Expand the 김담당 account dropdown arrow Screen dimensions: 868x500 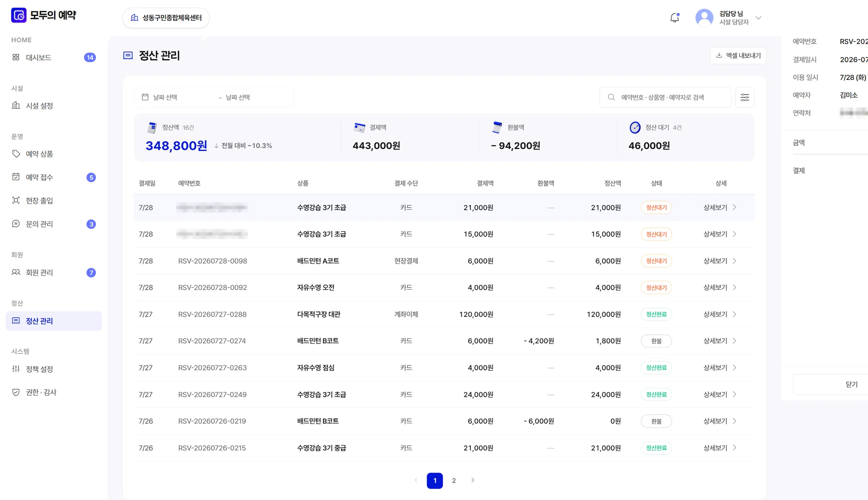(x=758, y=18)
